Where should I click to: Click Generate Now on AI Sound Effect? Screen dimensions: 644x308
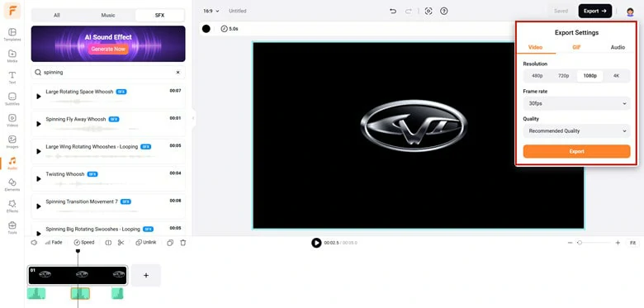[108, 49]
